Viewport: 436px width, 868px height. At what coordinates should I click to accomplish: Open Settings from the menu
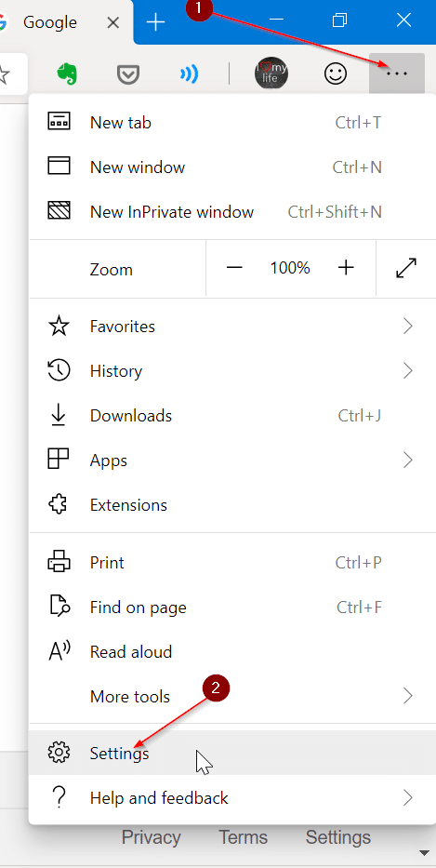point(232,753)
